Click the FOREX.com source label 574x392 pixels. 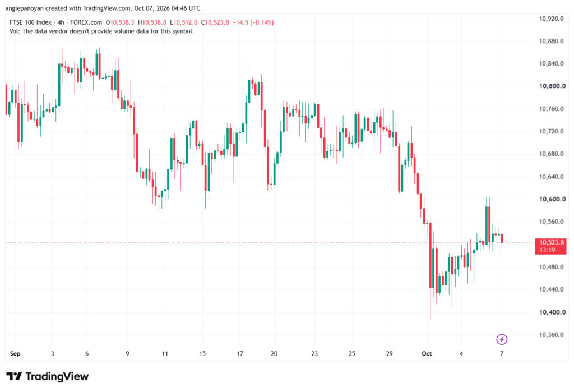tap(86, 22)
